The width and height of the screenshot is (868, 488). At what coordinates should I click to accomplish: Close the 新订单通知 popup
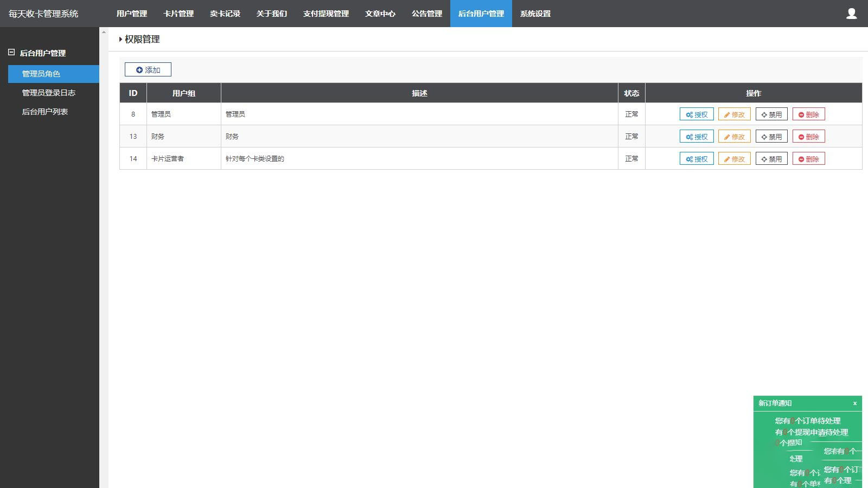pos(854,403)
